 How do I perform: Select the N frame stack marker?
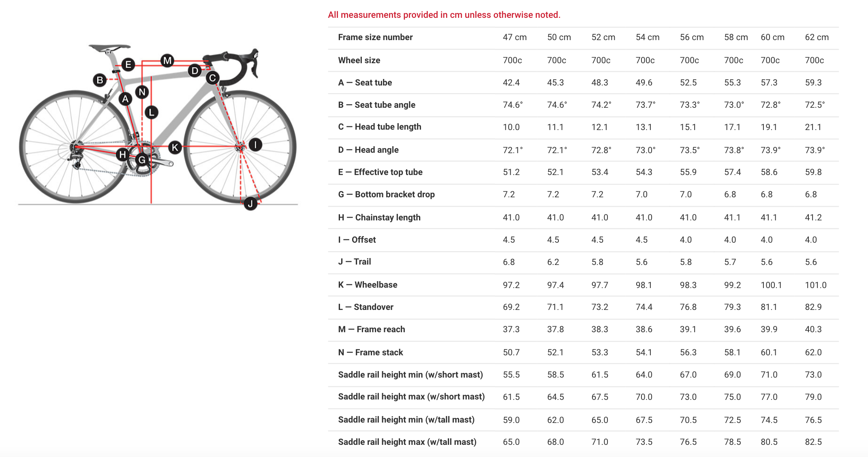142,92
